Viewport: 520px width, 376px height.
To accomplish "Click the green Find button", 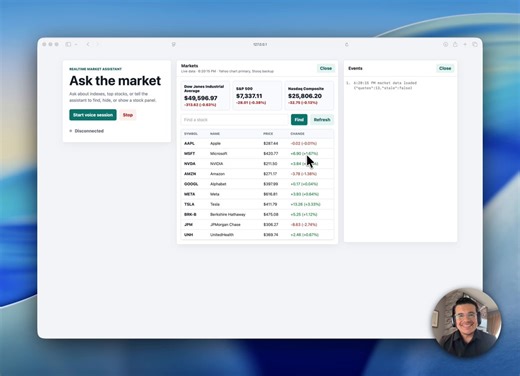I will click(299, 120).
